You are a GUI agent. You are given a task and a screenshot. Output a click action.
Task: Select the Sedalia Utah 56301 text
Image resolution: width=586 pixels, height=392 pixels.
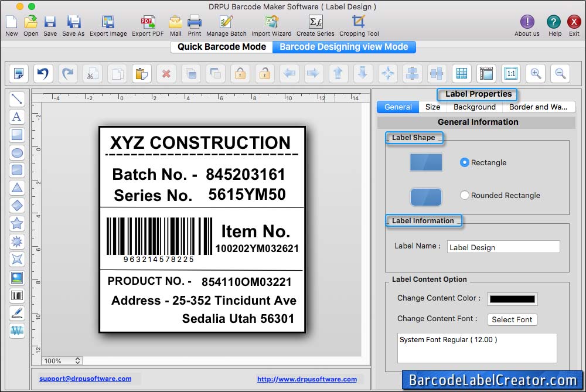pos(238,319)
